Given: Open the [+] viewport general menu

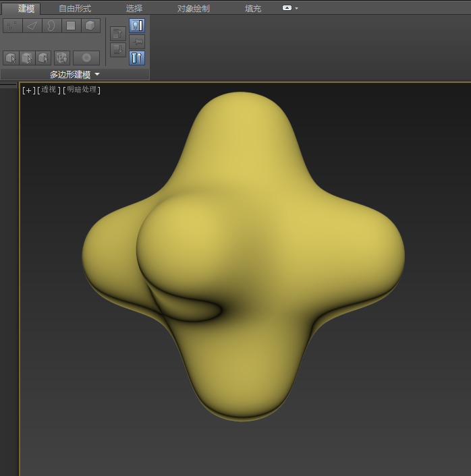Looking at the screenshot, I should 28,90.
